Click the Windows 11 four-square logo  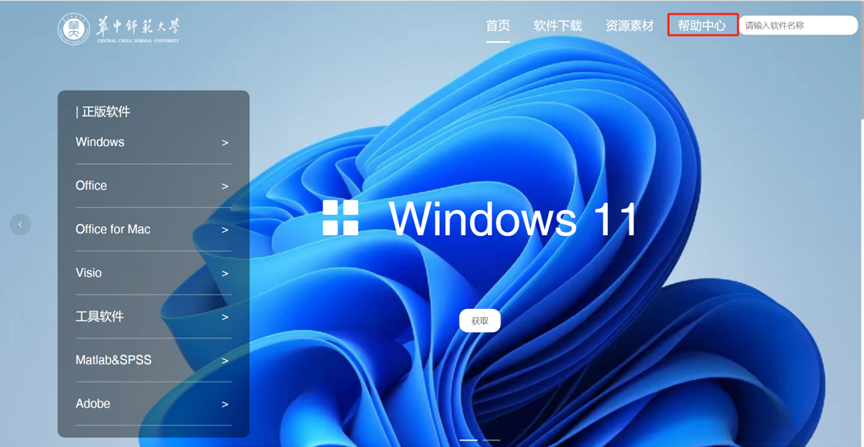click(340, 218)
